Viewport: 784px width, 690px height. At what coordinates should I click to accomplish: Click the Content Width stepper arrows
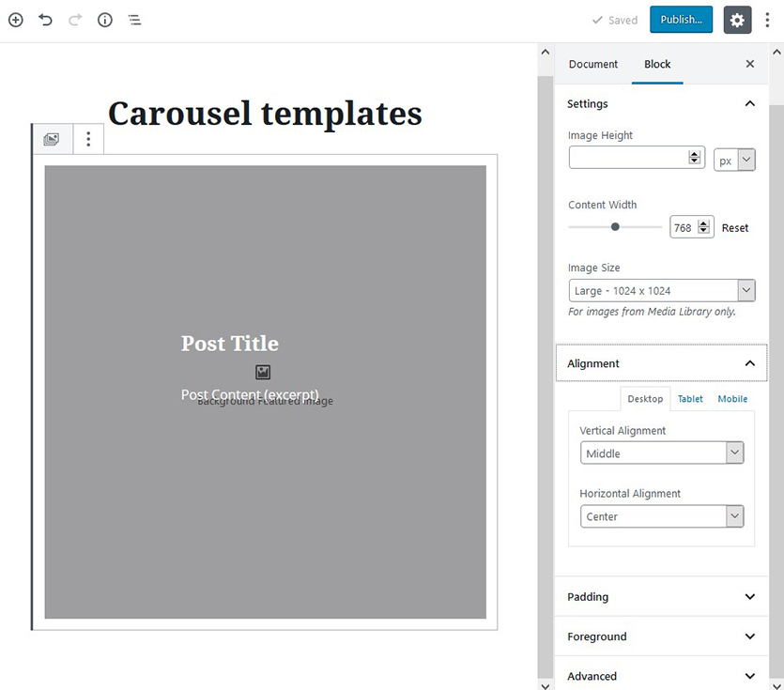703,227
